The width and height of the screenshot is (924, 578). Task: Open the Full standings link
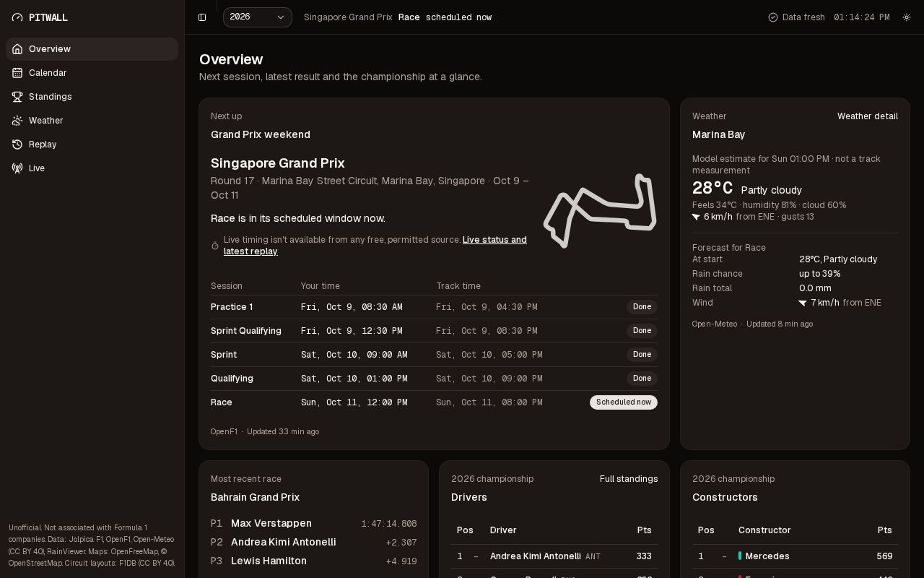pyautogui.click(x=629, y=479)
